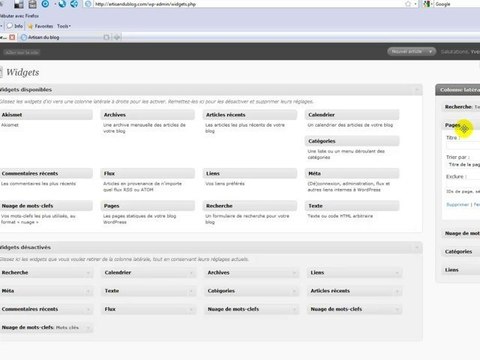This screenshot has width=480, height=360.
Task: Expand the 'Nuage de mots-clefs: Mots clés' widget arrow
Action: point(88,328)
